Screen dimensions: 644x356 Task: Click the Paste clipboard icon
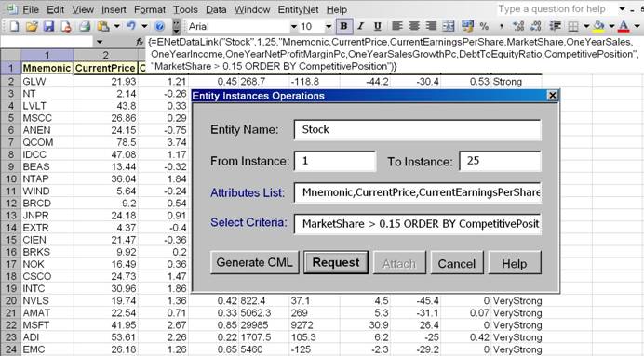103,27
